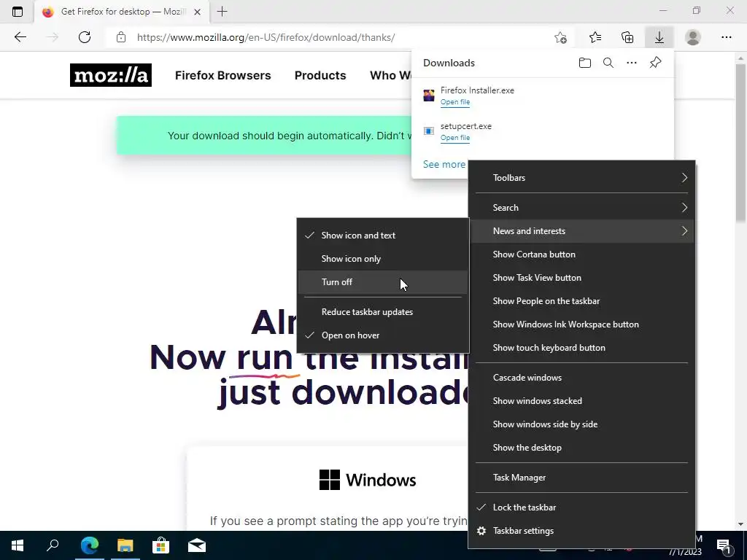
Task: Open File Explorer from taskbar
Action: (125, 545)
